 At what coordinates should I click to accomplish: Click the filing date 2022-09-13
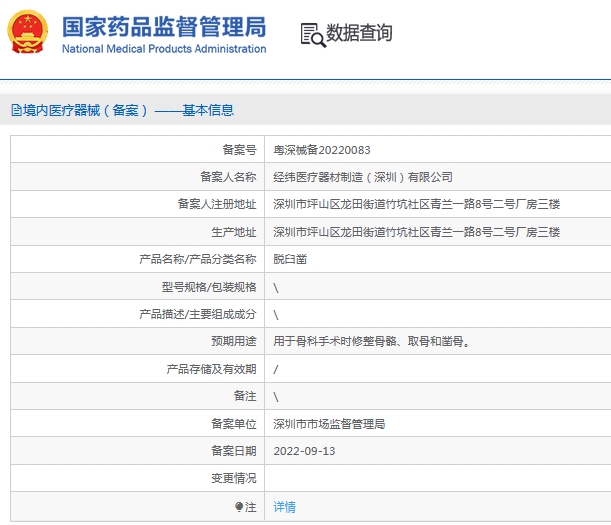[x=304, y=451]
